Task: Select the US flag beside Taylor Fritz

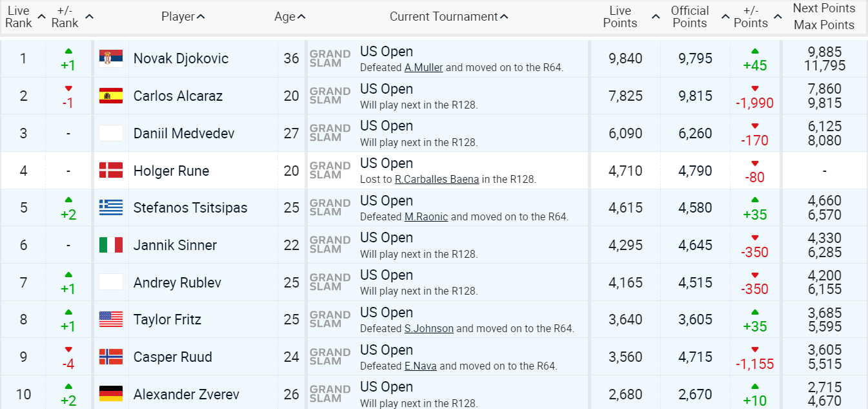Action: click(110, 319)
